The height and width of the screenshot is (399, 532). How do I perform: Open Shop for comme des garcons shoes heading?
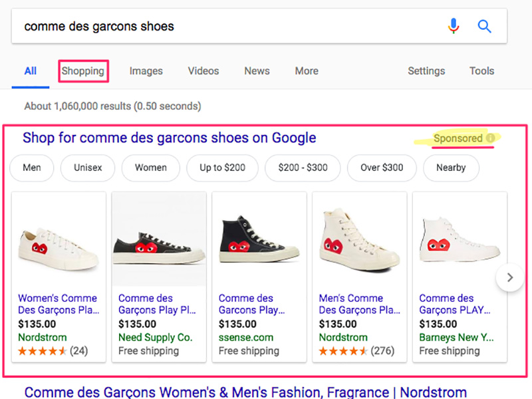[x=170, y=138]
